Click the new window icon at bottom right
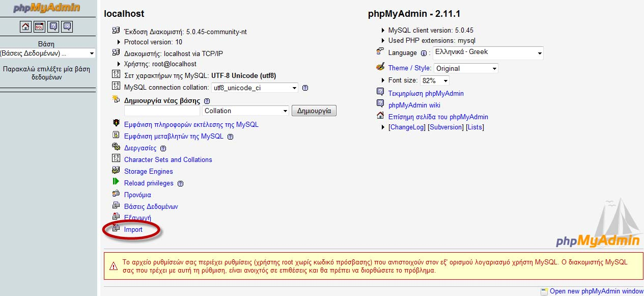Image resolution: width=644 pixels, height=296 pixels. (545, 291)
